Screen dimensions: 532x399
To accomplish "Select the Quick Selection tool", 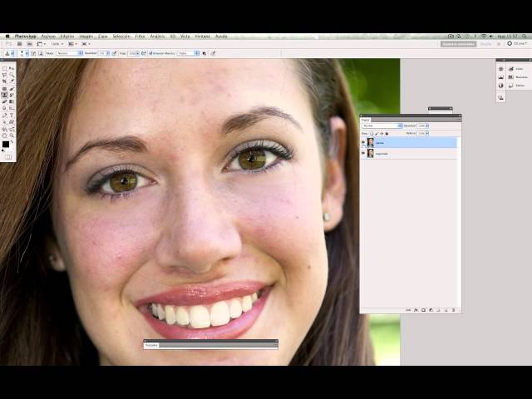I will [11, 75].
